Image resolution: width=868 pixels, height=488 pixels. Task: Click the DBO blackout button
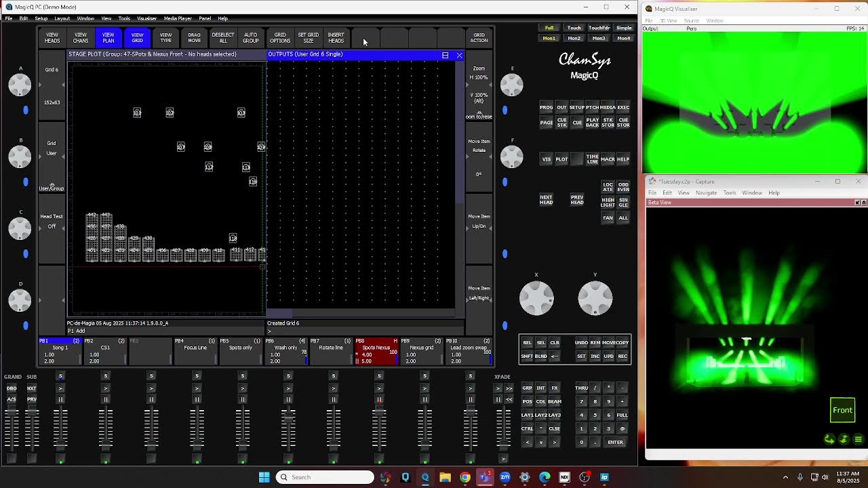click(x=12, y=388)
